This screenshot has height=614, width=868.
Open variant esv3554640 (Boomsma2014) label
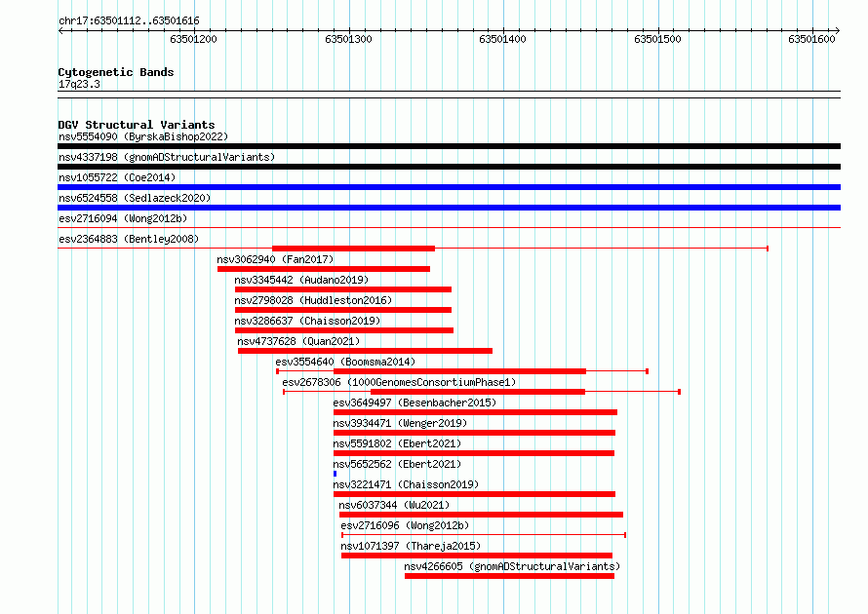coord(345,362)
